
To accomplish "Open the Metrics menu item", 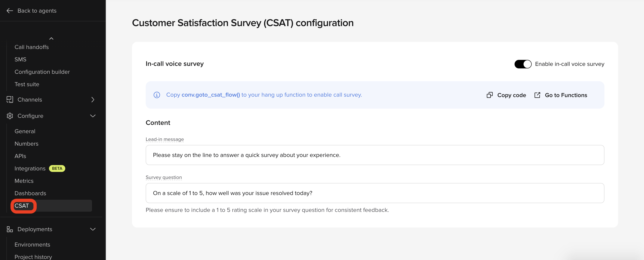I will pyautogui.click(x=24, y=181).
